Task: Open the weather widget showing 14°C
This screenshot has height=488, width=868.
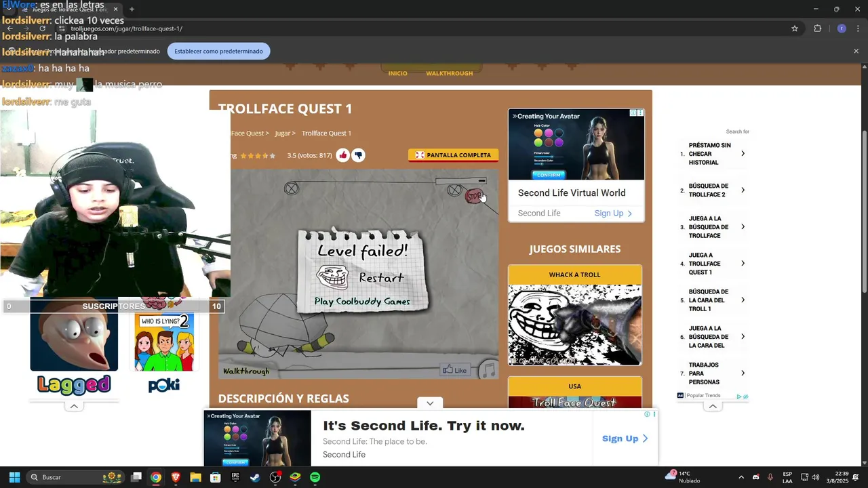Action: pyautogui.click(x=683, y=476)
